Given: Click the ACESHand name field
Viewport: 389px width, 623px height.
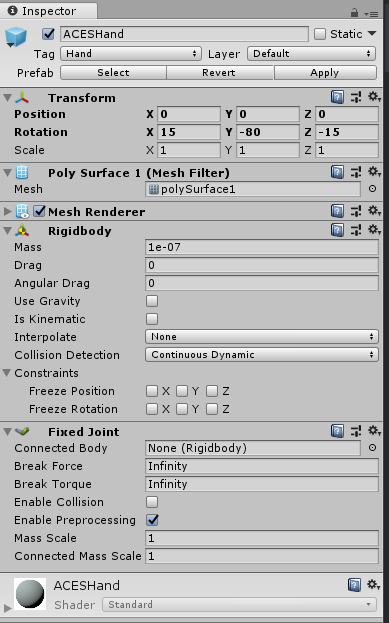Looking at the screenshot, I should point(184,34).
